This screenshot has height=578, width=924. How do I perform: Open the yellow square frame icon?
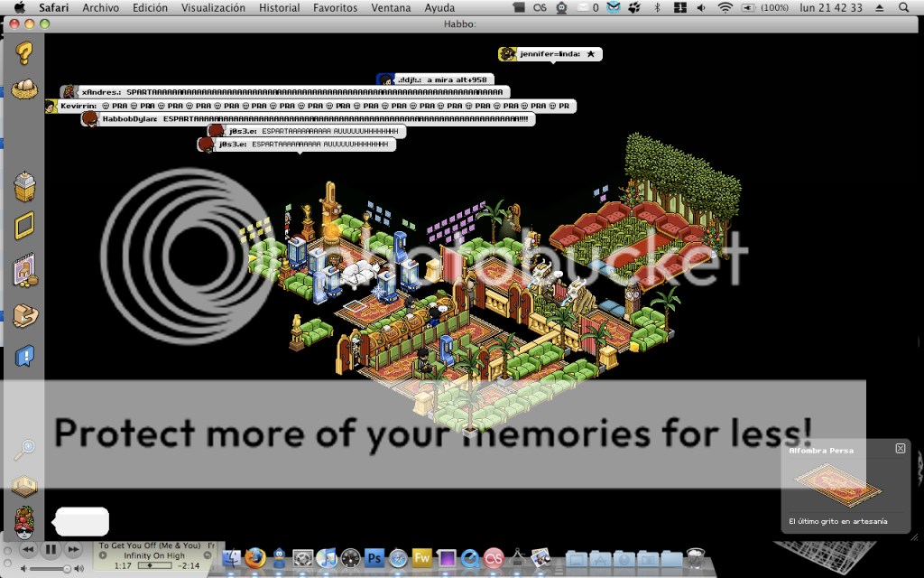coord(24,225)
